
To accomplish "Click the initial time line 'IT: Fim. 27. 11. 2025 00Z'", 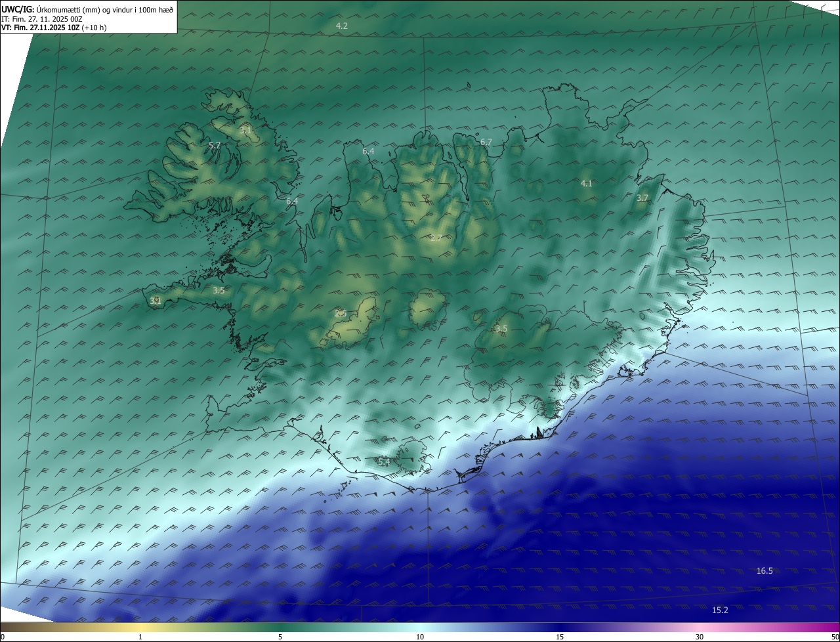I will tap(42, 19).
